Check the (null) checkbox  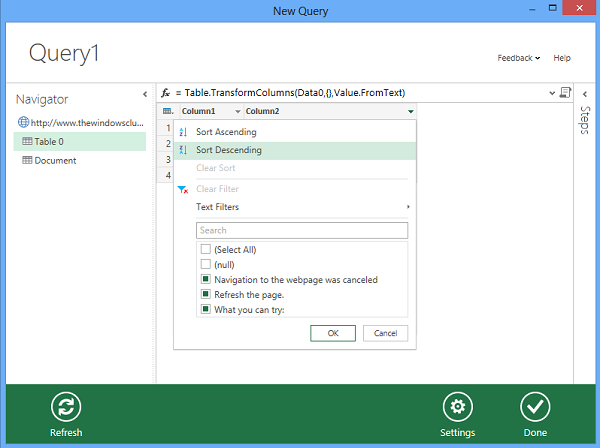pyautogui.click(x=205, y=264)
